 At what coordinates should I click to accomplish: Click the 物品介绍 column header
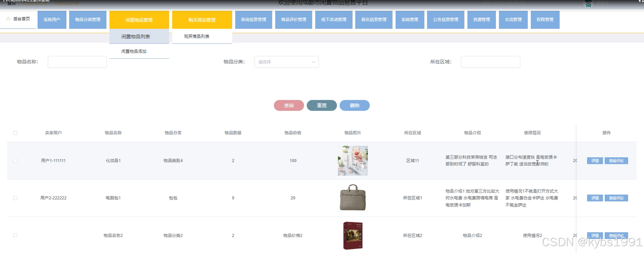point(473,133)
